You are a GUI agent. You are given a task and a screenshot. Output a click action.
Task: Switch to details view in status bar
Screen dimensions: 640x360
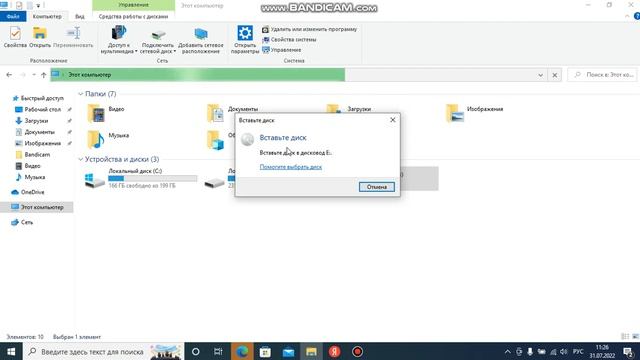click(625, 336)
